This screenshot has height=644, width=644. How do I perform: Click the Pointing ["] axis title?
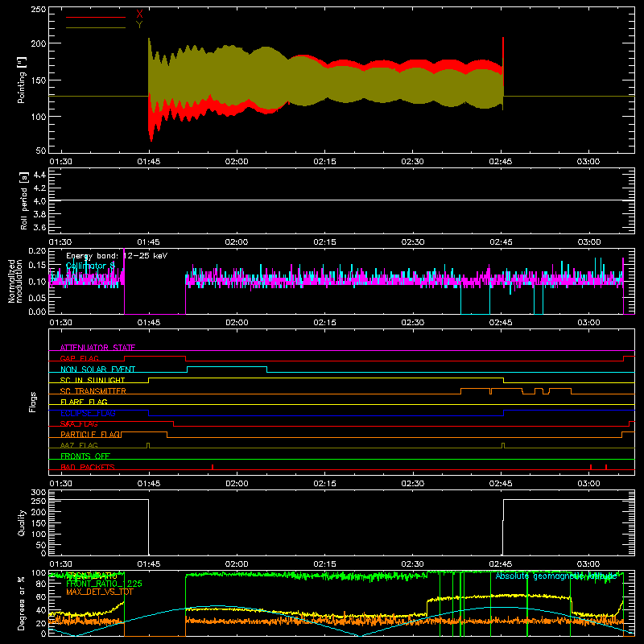tap(22, 80)
